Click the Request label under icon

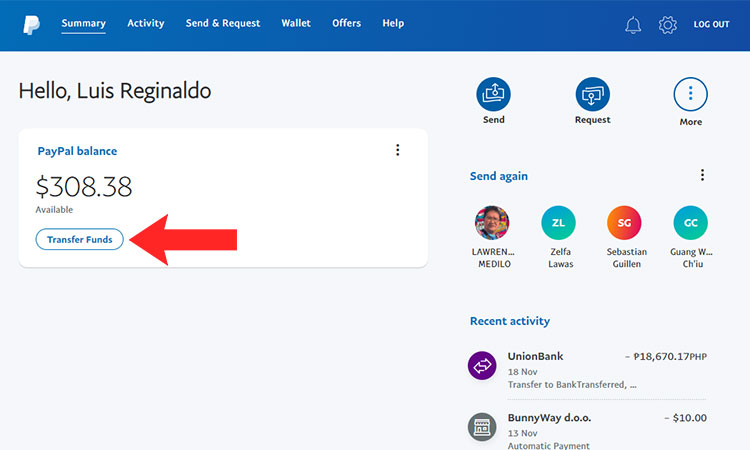point(592,120)
